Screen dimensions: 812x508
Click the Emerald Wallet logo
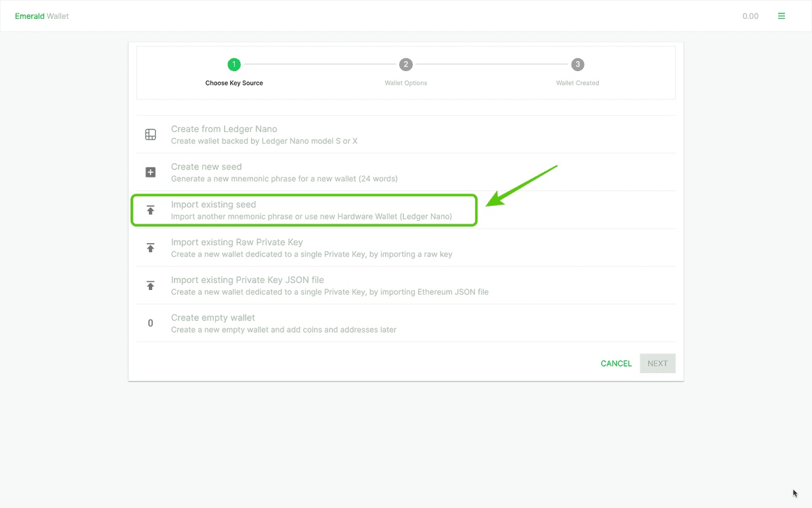(41, 16)
